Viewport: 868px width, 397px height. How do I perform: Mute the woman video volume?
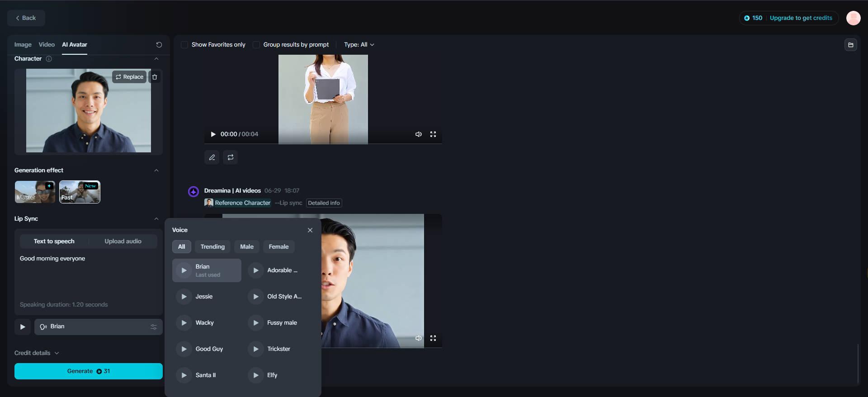click(419, 134)
